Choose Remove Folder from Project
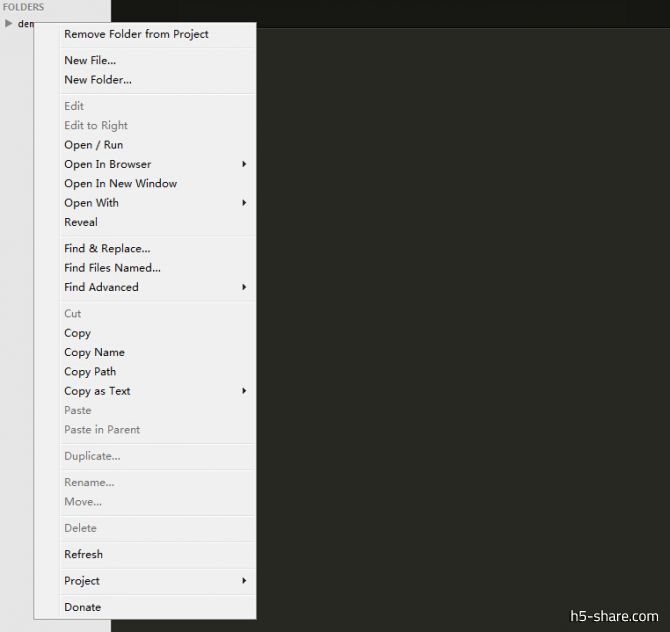670x632 pixels. (145, 34)
